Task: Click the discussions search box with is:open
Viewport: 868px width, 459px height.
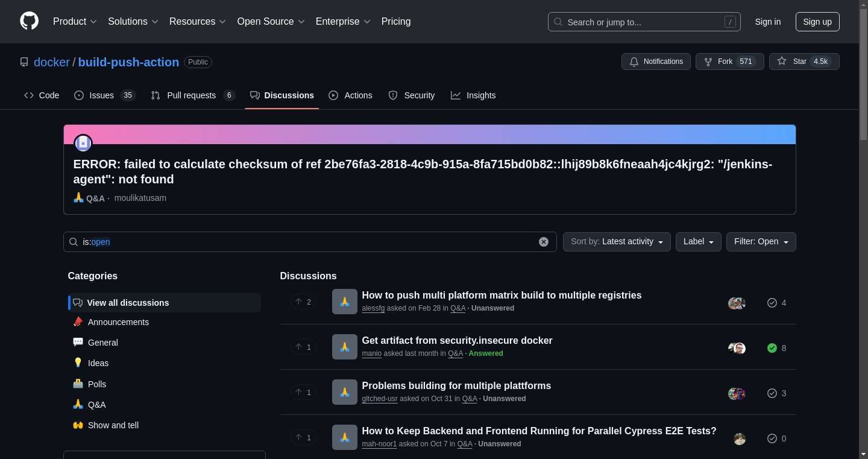Action: pos(310,242)
